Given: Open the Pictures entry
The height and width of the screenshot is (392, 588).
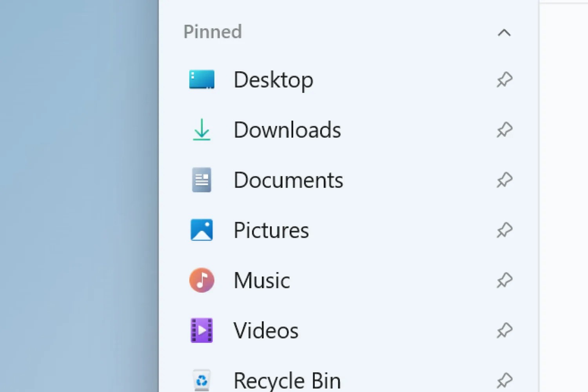Looking at the screenshot, I should tap(271, 230).
